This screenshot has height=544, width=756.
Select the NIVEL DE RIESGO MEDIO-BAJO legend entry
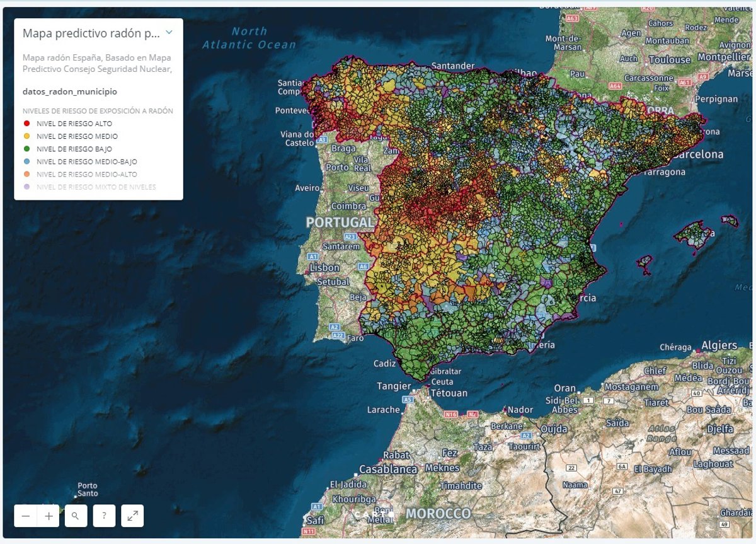(86, 161)
